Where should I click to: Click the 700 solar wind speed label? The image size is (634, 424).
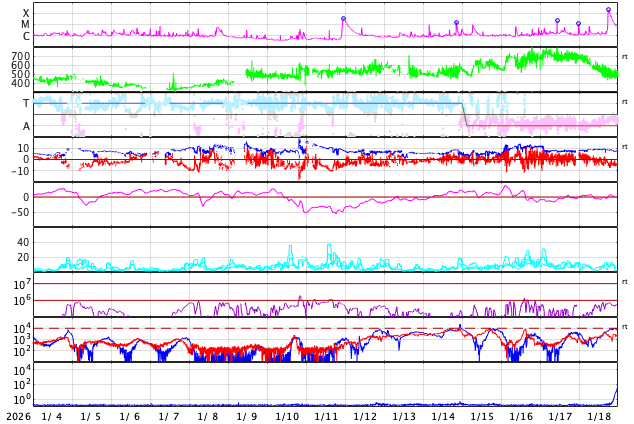[x=20, y=57]
